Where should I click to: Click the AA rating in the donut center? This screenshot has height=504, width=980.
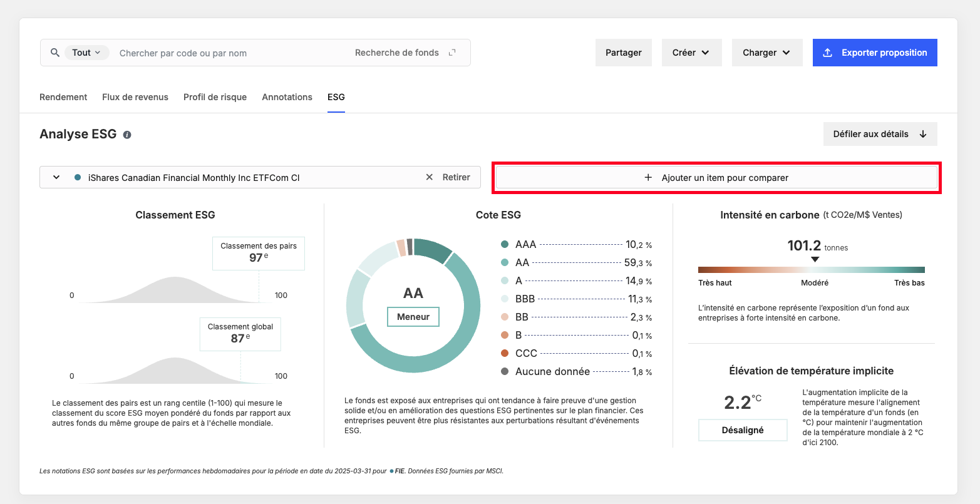(x=413, y=293)
